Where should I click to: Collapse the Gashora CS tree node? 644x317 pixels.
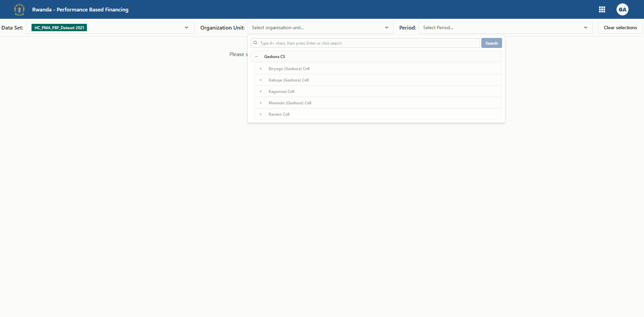(257, 56)
